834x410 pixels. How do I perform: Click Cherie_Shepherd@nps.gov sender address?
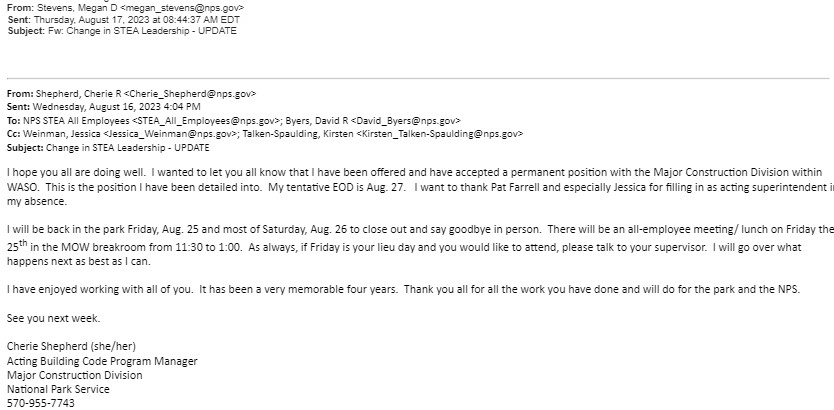coord(190,94)
